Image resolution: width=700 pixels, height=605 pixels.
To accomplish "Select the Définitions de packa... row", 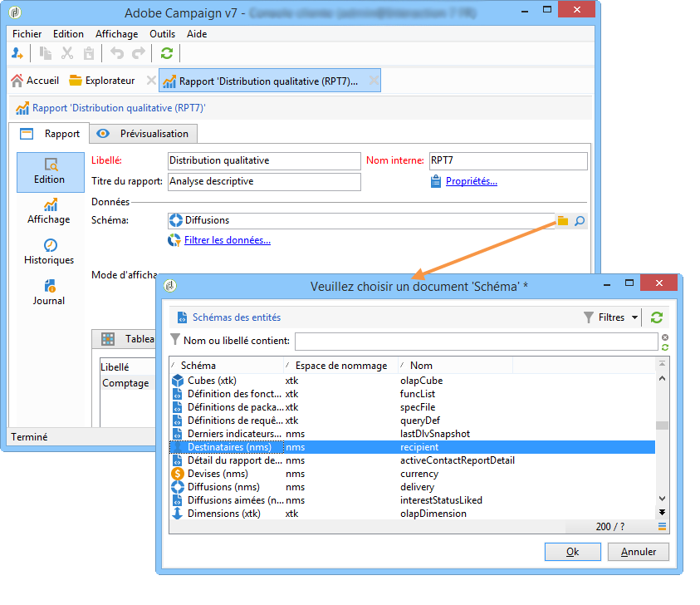I will (412, 407).
